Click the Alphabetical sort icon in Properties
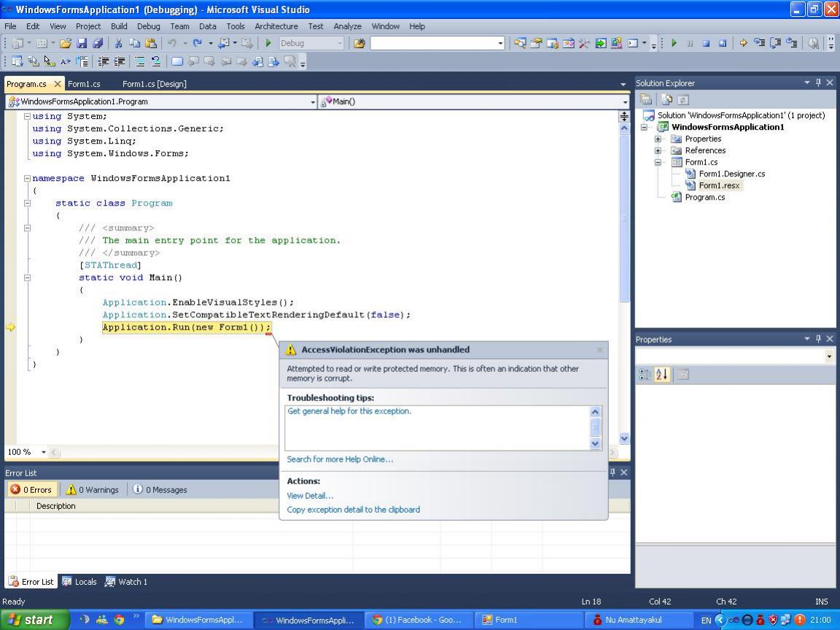 point(662,375)
